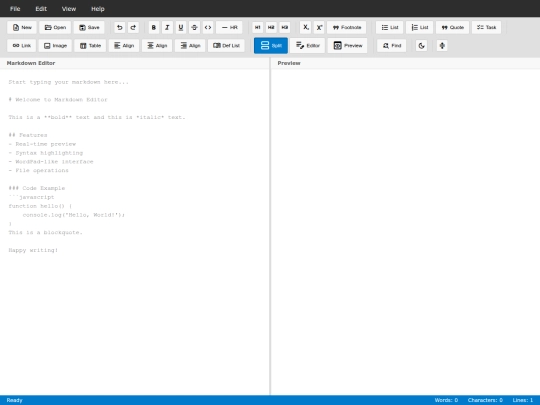
Task: Open the Help menu
Action: (97, 9)
